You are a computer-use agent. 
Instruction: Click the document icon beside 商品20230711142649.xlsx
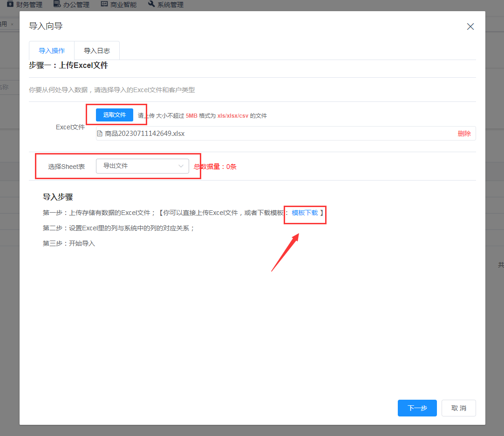(x=100, y=134)
